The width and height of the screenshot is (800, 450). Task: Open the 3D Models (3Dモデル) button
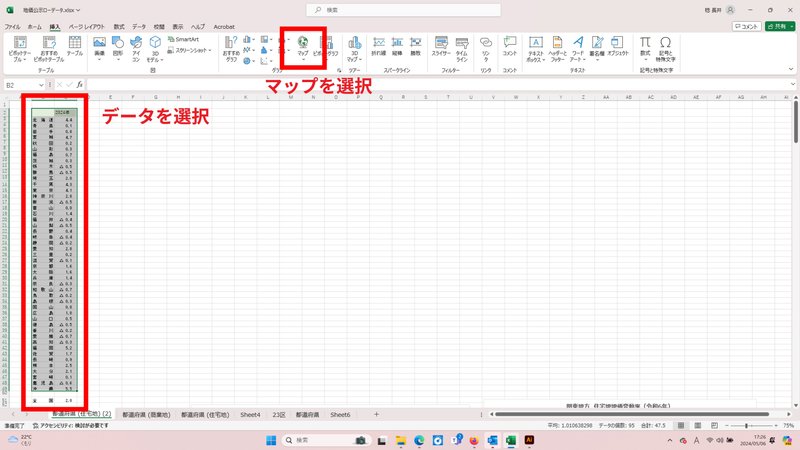click(155, 49)
